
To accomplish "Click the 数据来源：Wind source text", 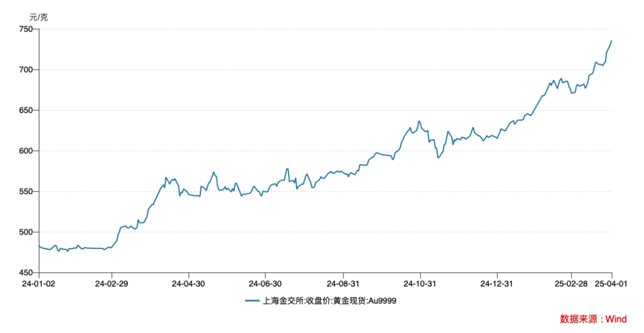I will coord(593,319).
